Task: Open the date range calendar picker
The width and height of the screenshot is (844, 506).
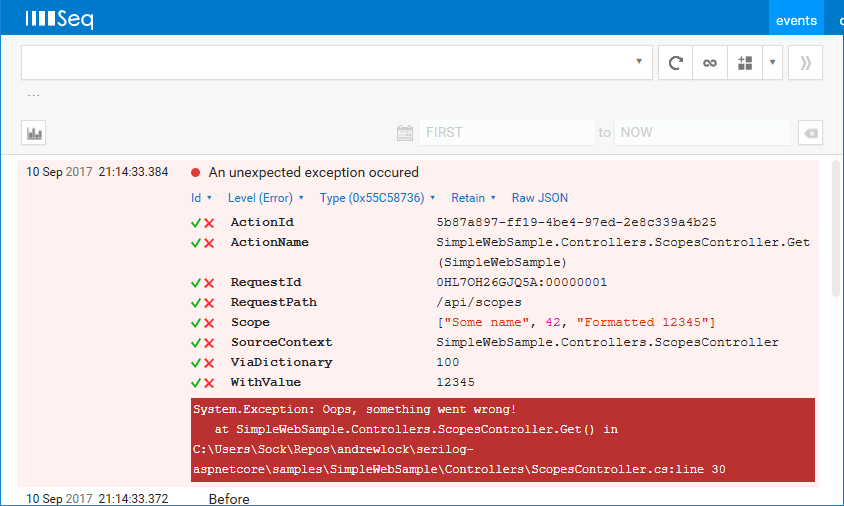Action: [x=405, y=132]
